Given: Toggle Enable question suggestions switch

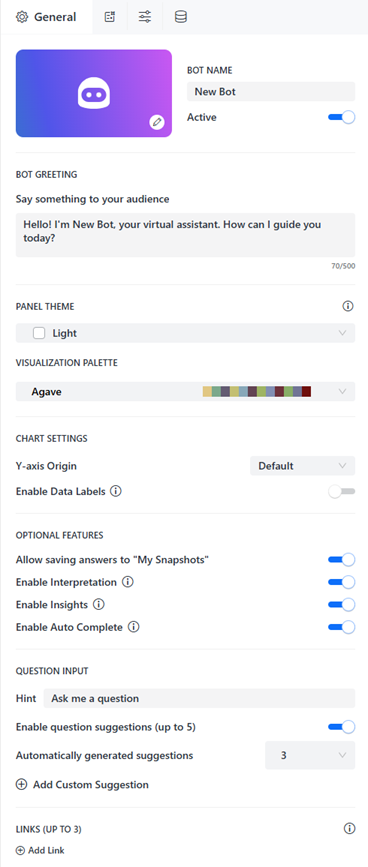Looking at the screenshot, I should [x=341, y=727].
